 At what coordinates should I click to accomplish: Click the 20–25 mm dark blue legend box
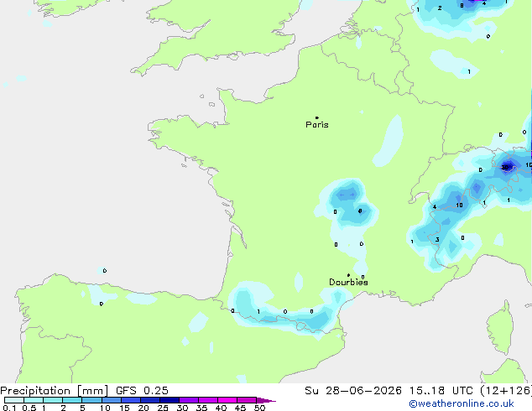click(149, 400)
